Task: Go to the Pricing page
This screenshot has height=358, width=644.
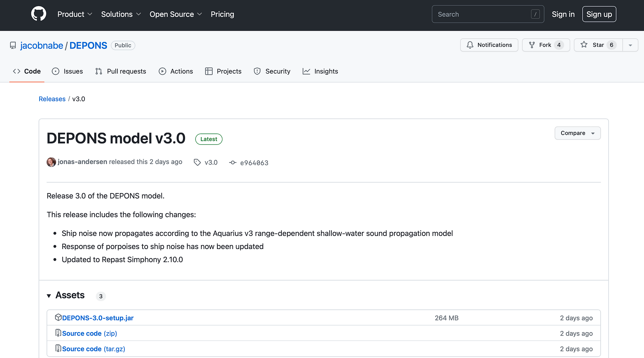Action: tap(222, 14)
